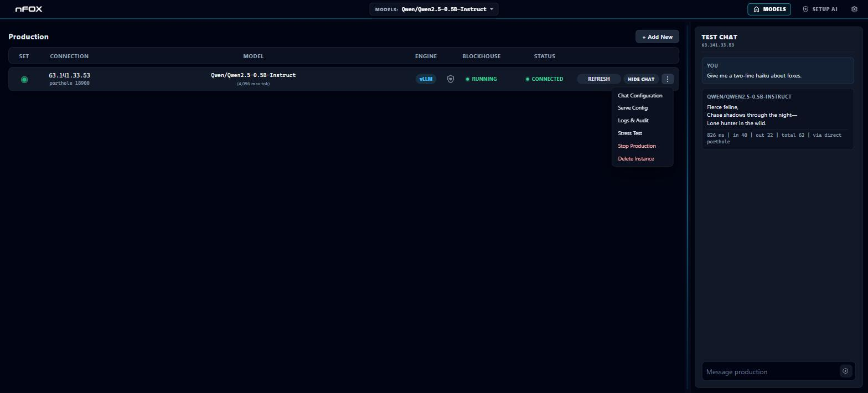Click the Qwen/Qwen2.5-0.5B-Instruct model name in row
Screen dimensions: 868x393
click(x=254, y=75)
